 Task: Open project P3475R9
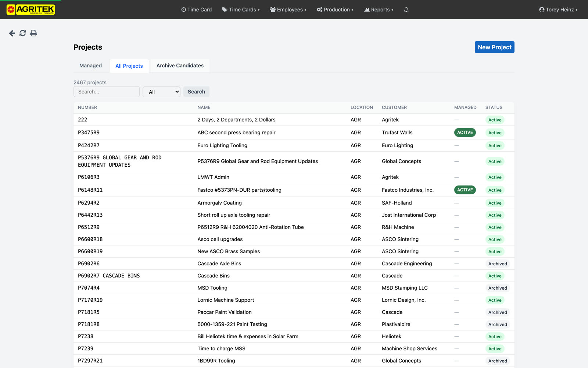89,132
